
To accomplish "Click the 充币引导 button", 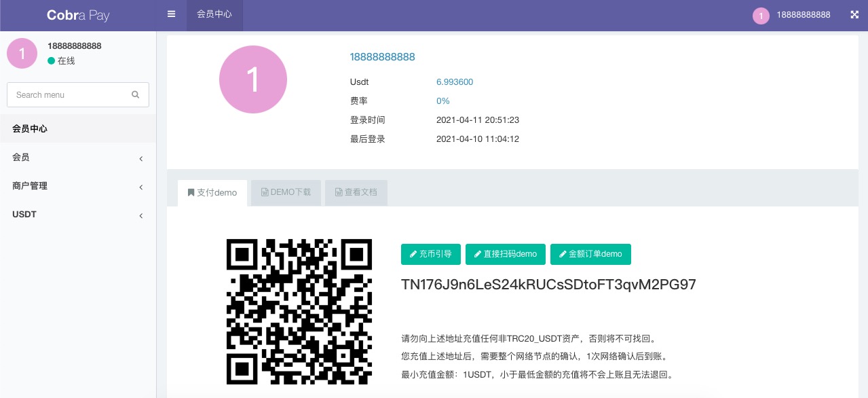I will [x=431, y=254].
